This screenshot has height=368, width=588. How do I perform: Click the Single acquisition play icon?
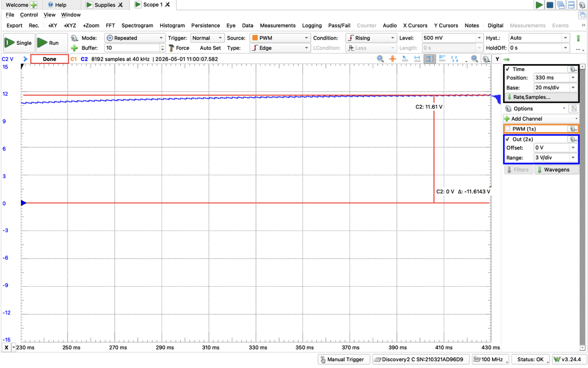click(9, 43)
